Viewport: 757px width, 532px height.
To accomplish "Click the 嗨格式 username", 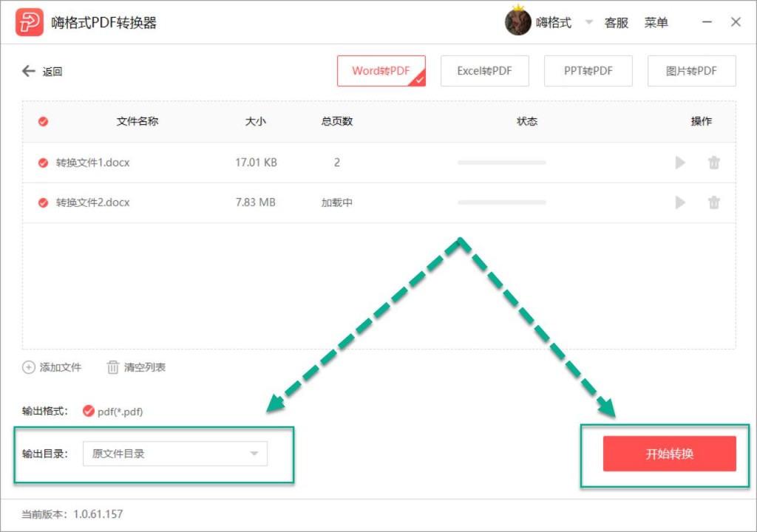I will [x=554, y=23].
